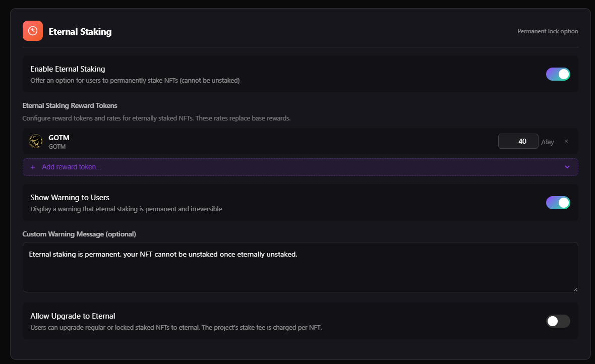
Task: Click the Allow Upgrade to Eternal label
Action: [73, 316]
